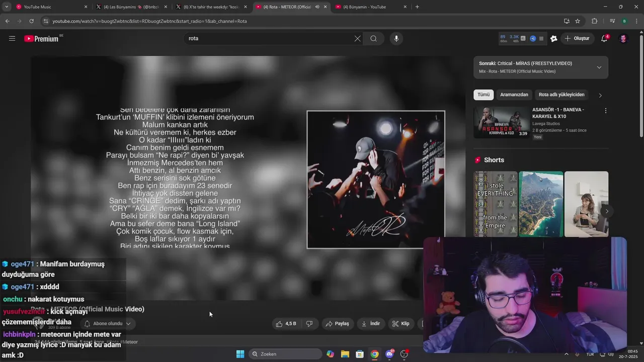Reload the current page

pyautogui.click(x=31, y=21)
